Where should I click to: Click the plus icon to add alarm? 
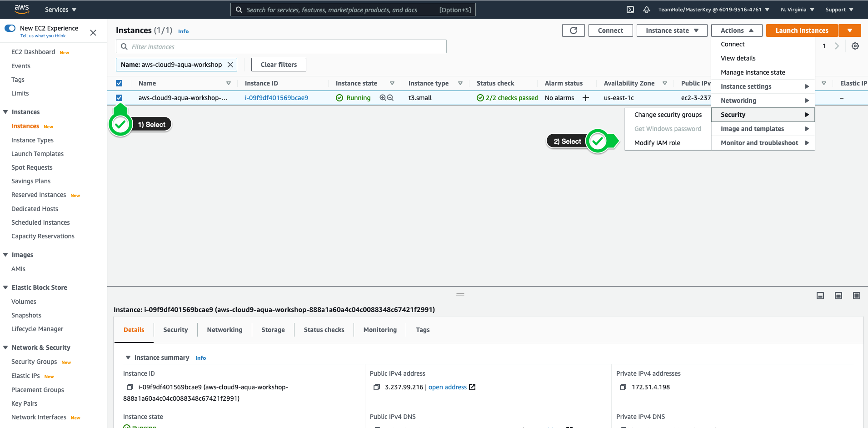coord(586,98)
